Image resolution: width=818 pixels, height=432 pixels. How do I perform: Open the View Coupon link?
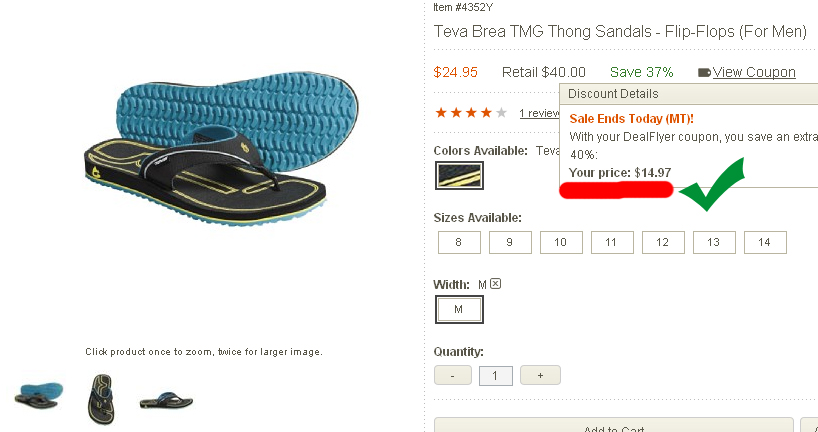pos(754,72)
